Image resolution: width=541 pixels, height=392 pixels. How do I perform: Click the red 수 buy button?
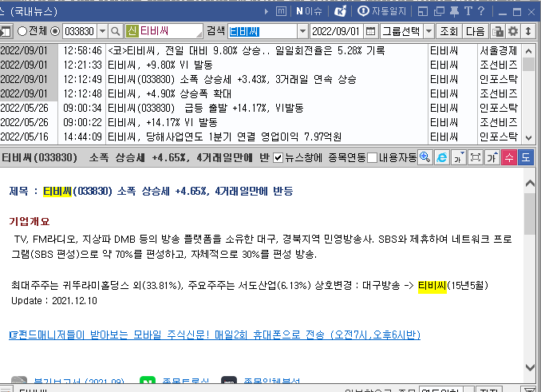pyautogui.click(x=509, y=158)
